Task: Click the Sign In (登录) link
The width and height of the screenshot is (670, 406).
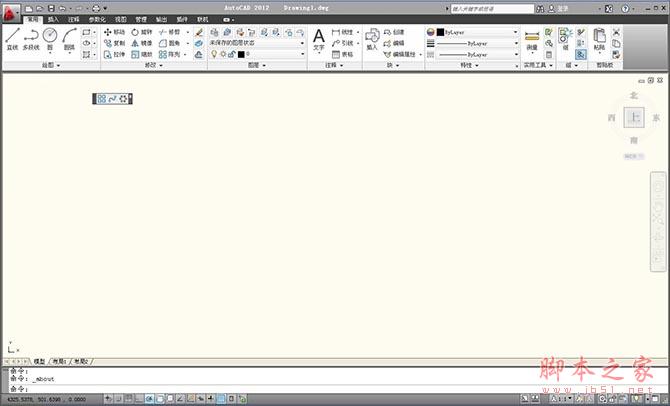Action: [x=562, y=9]
